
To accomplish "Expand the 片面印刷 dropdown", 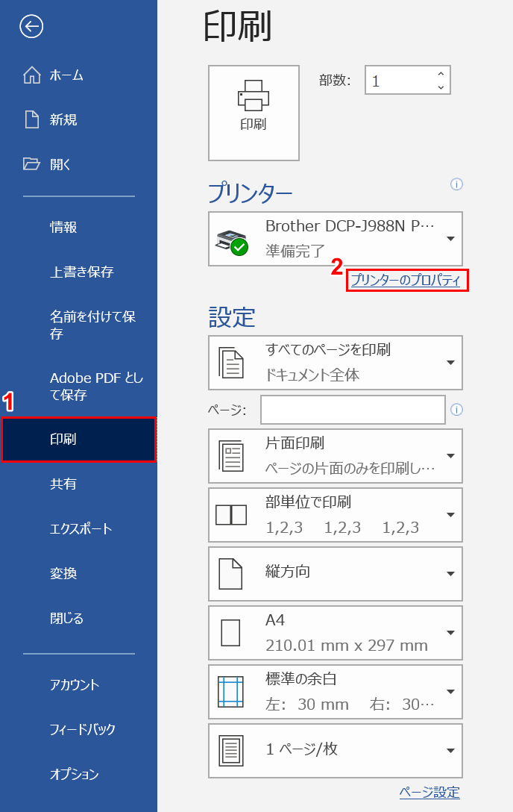I will (x=335, y=456).
